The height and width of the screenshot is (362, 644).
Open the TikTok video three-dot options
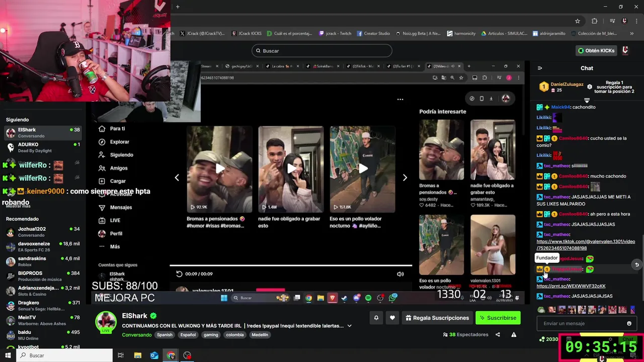[x=400, y=100]
